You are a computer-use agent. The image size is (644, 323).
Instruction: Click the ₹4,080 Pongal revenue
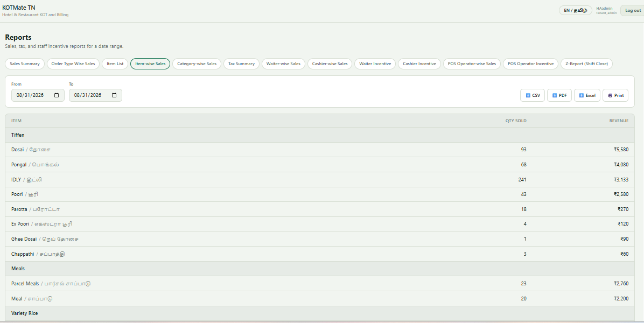pyautogui.click(x=621, y=165)
